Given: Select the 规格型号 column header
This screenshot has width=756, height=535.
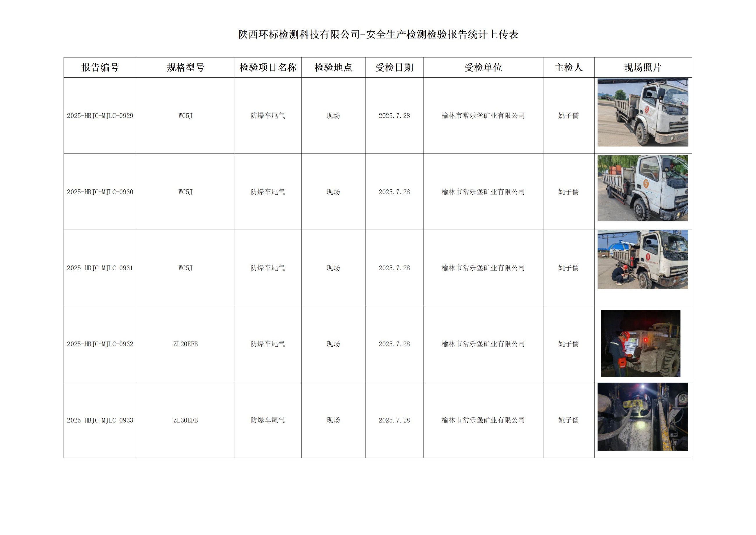Looking at the screenshot, I should pos(186,67).
